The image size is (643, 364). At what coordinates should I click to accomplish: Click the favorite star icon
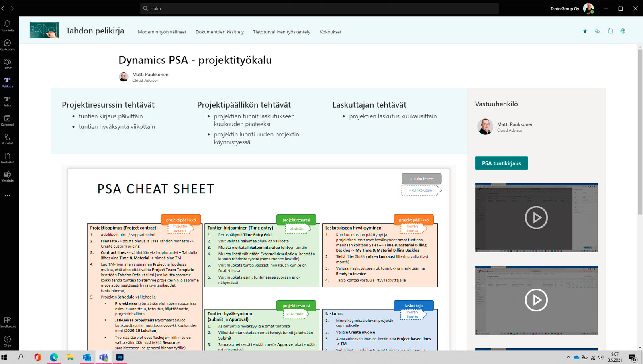coord(585,31)
